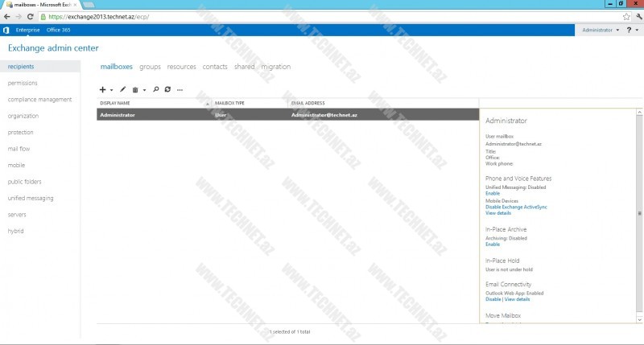Screen dimensions: 644x345
Task: Click the browser forward arrow
Action: click(x=19, y=16)
